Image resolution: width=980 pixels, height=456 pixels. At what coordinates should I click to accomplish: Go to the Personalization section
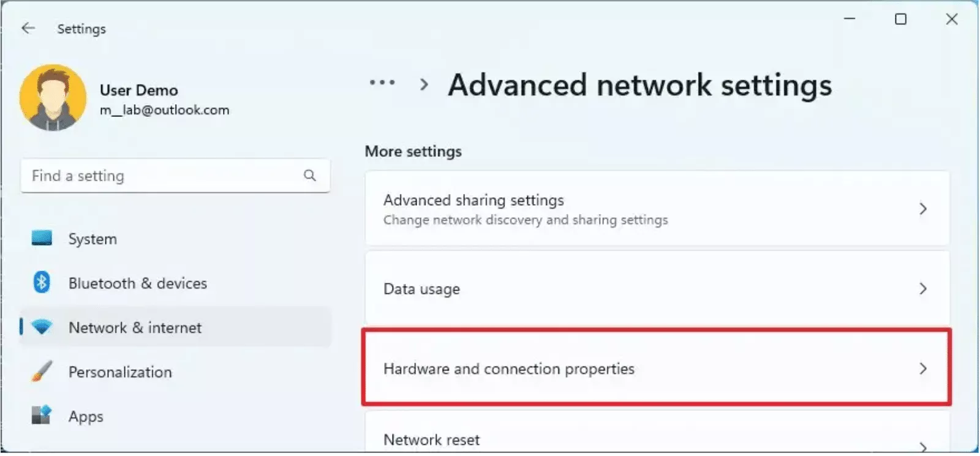pyautogui.click(x=120, y=372)
